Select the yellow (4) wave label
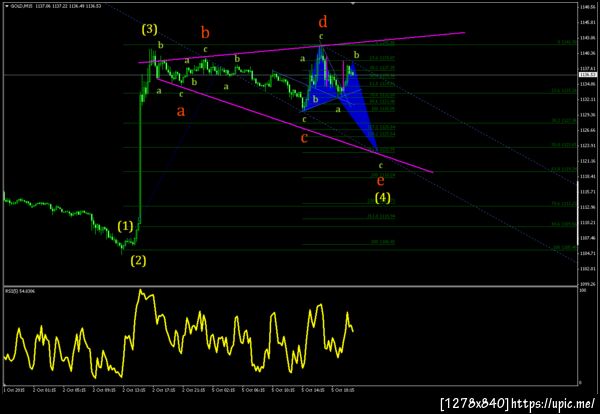The image size is (600, 414). click(x=383, y=197)
